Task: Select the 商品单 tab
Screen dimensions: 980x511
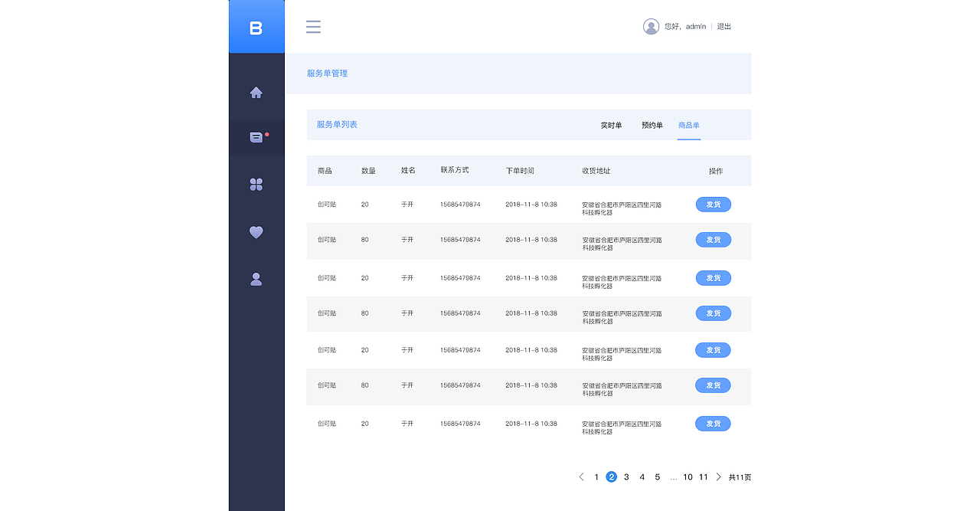Action: click(689, 126)
